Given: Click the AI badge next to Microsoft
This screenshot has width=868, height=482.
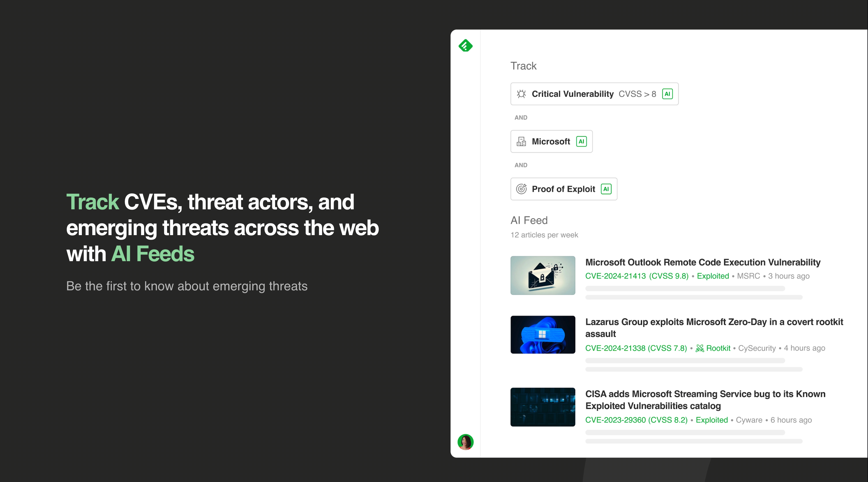Looking at the screenshot, I should click(x=581, y=142).
